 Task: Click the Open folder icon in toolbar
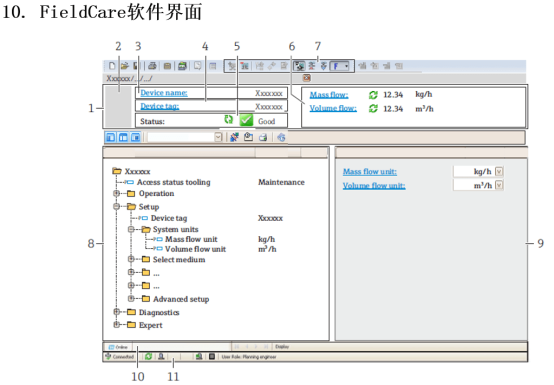tap(124, 66)
